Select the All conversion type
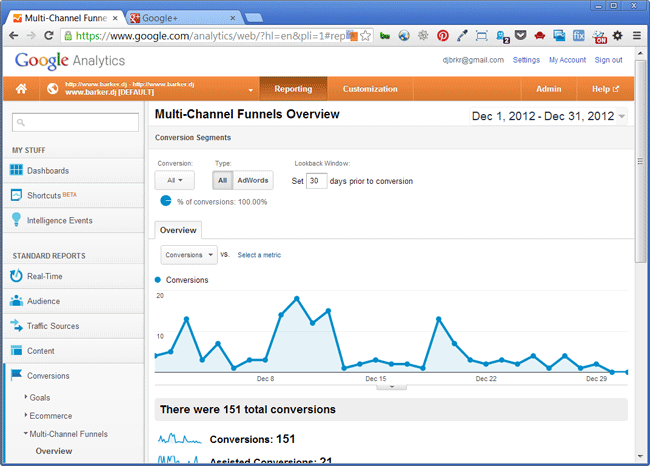The width and height of the screenshot is (650, 466). (223, 180)
